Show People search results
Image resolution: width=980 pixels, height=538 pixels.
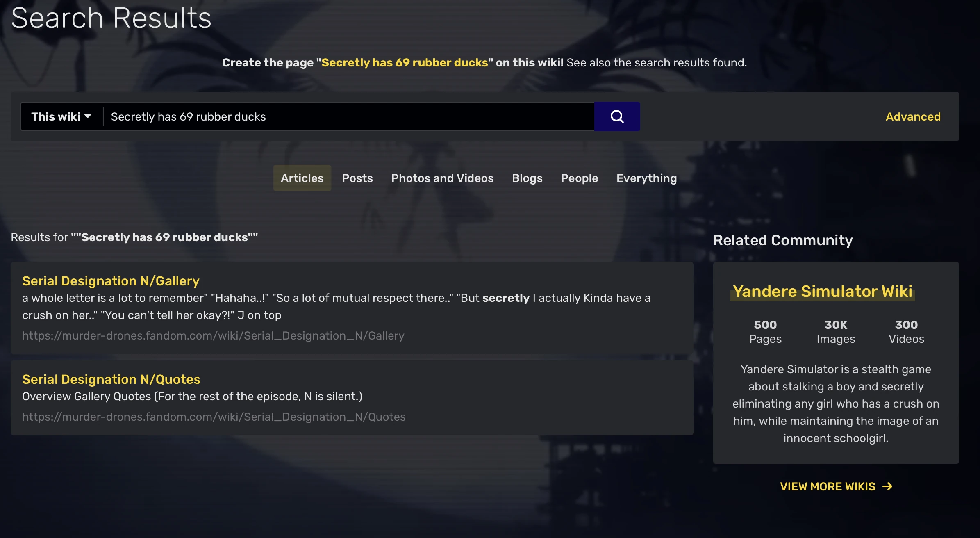coord(579,178)
